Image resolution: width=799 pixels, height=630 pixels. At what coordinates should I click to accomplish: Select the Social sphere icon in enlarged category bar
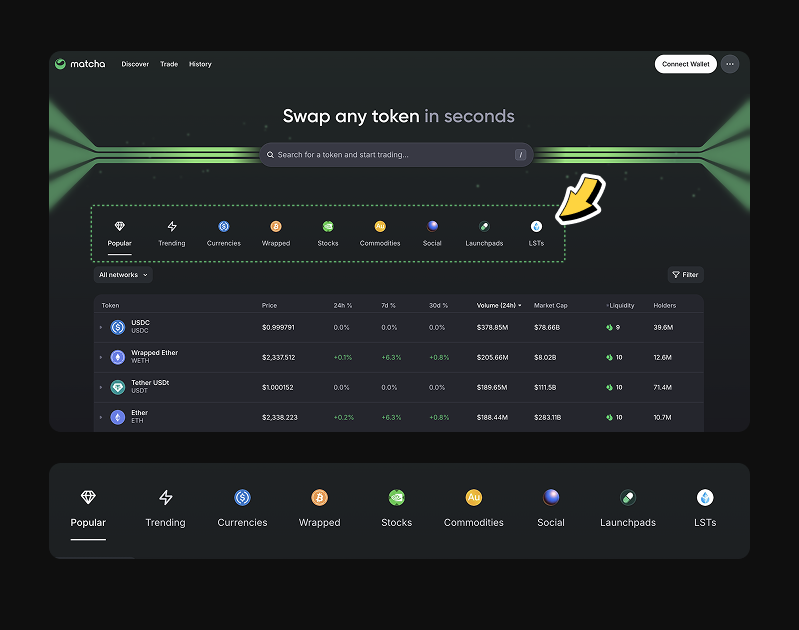[551, 497]
